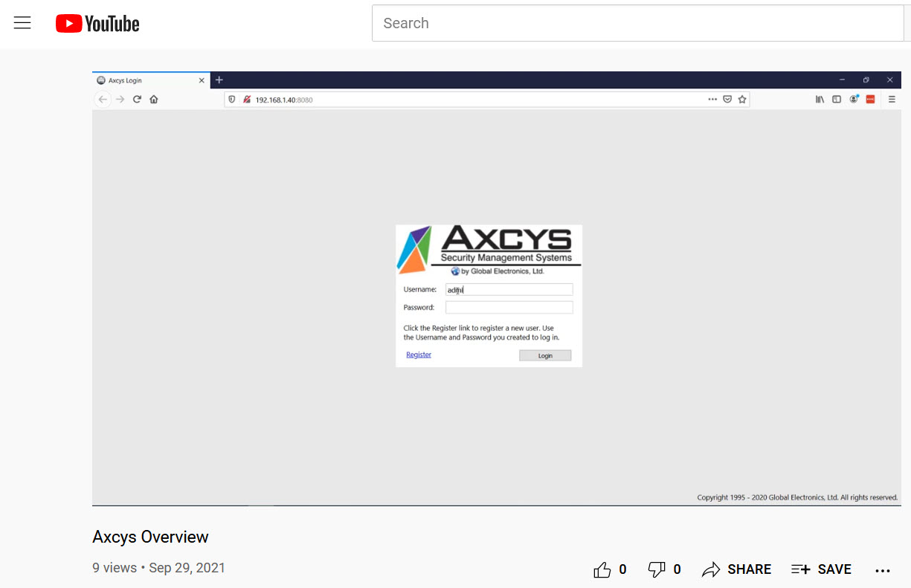Click the Register link on login form
Image resolution: width=911 pixels, height=588 pixels.
(419, 355)
